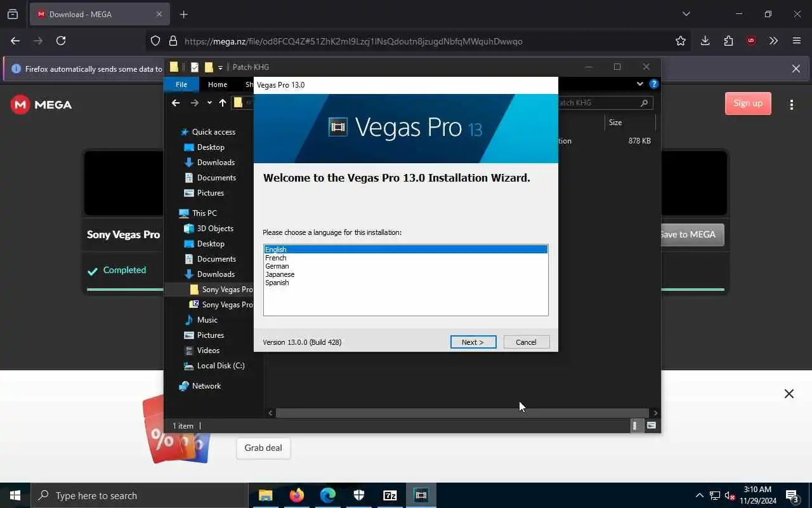Click the MEGA logo
The height and width of the screenshot is (508, 812).
click(41, 105)
